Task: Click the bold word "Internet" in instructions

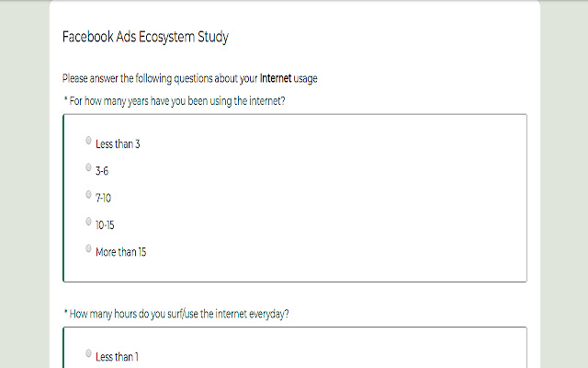Action: [276, 79]
